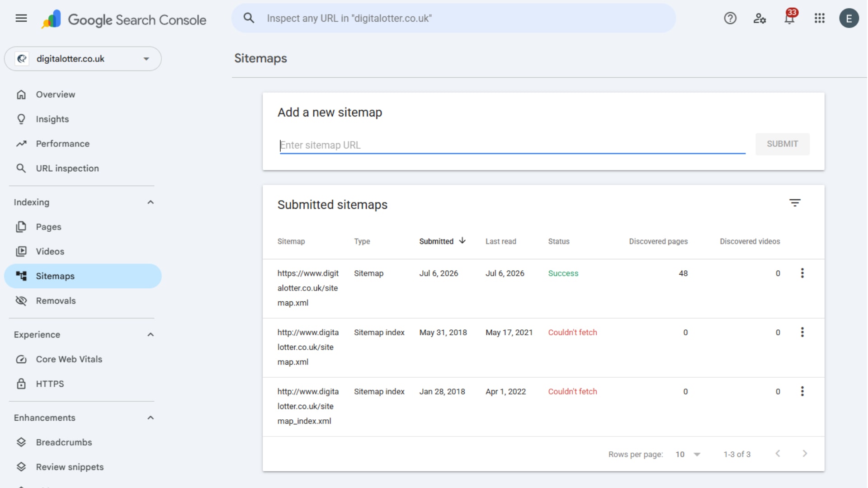The image size is (868, 488).
Task: Collapse the Experience section
Action: (x=151, y=335)
